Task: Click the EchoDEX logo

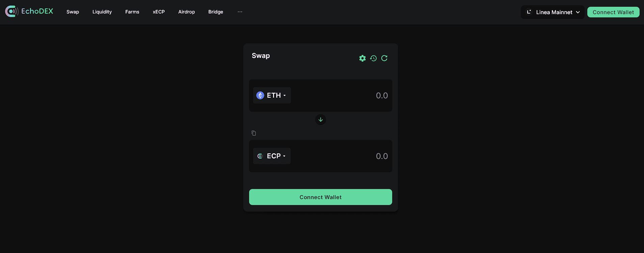Action: coord(29,11)
